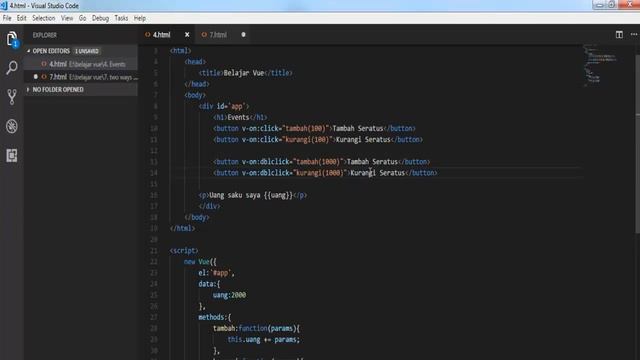Image resolution: width=640 pixels, height=360 pixels.
Task: Click the h1 'Events' line
Action: coord(240,118)
